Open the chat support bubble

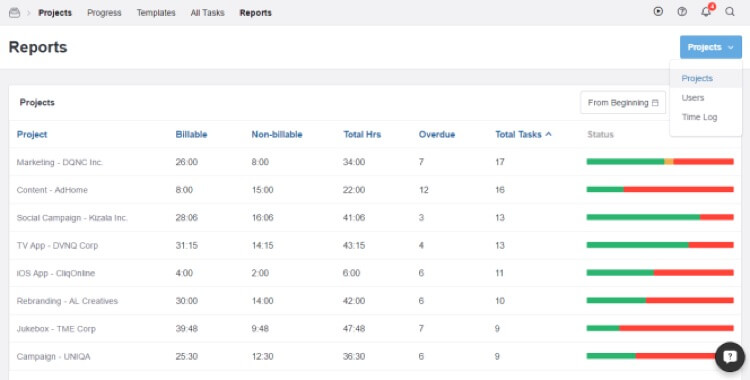tap(729, 357)
